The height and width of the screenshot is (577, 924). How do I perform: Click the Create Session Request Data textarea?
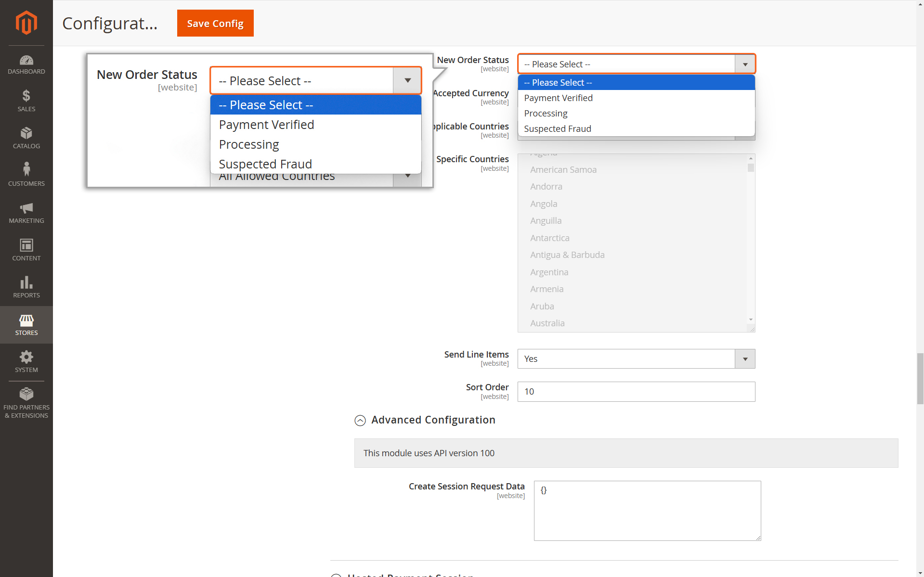pos(647,511)
